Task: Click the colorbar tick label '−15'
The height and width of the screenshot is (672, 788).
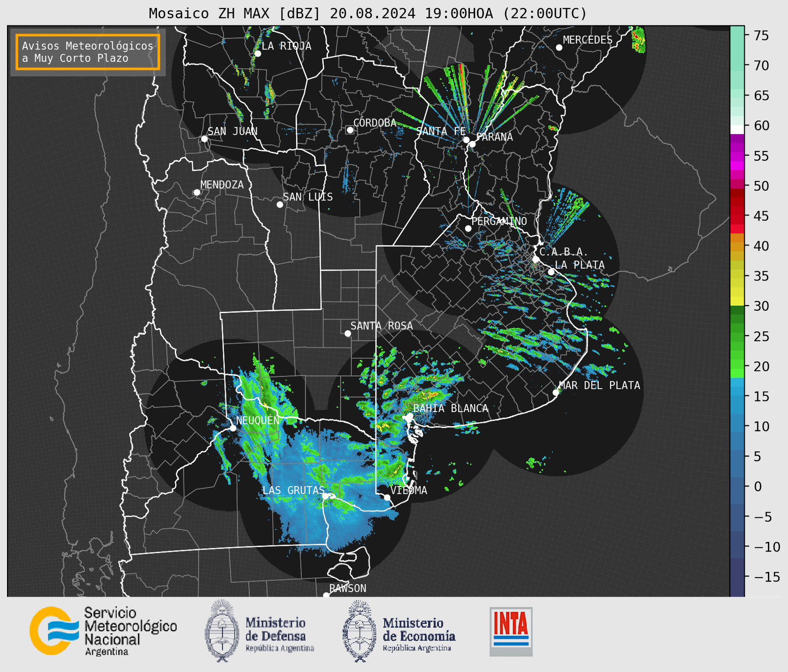Action: point(767,577)
